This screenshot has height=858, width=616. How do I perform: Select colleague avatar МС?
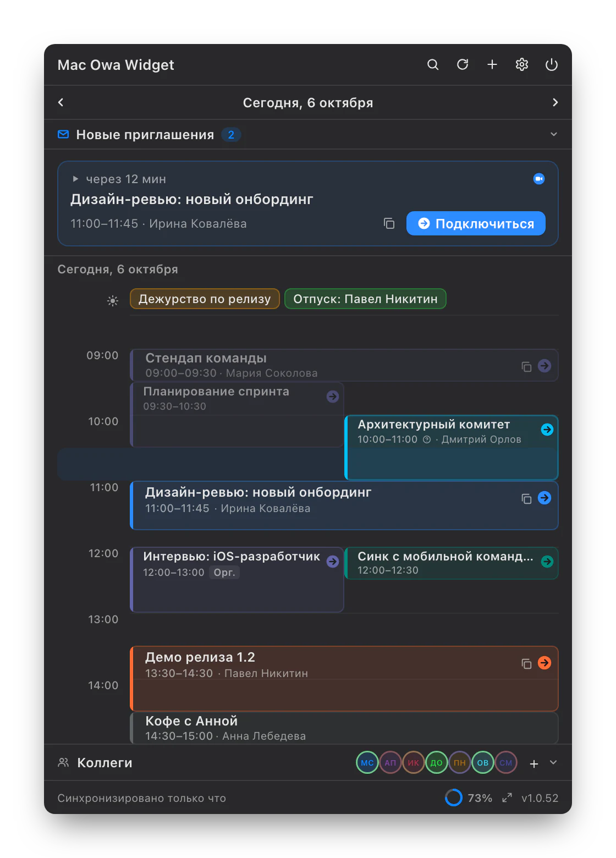367,763
